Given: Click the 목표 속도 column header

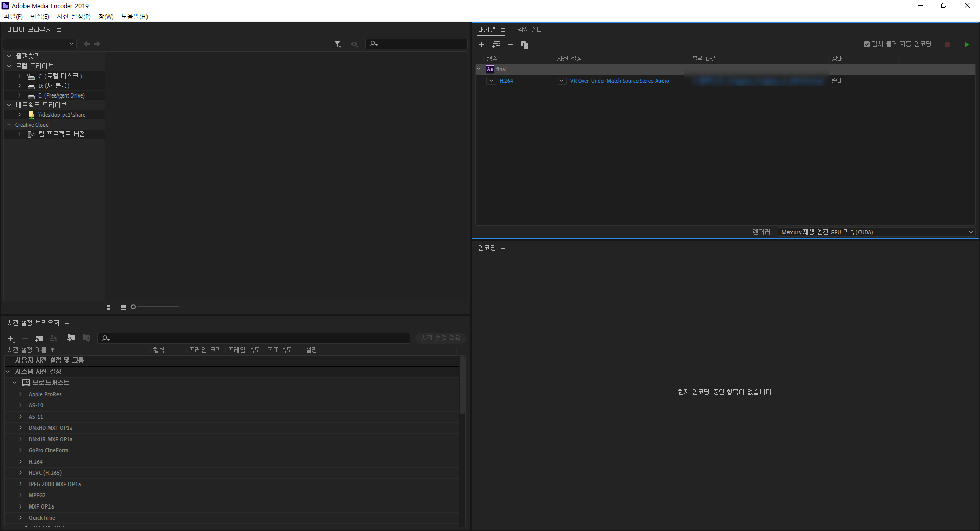Looking at the screenshot, I should (x=280, y=350).
